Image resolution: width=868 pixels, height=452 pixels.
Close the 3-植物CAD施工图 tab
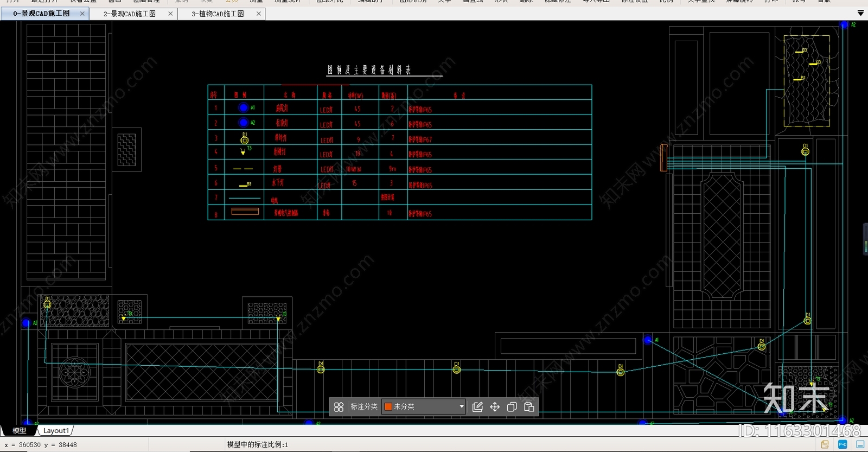pos(258,14)
